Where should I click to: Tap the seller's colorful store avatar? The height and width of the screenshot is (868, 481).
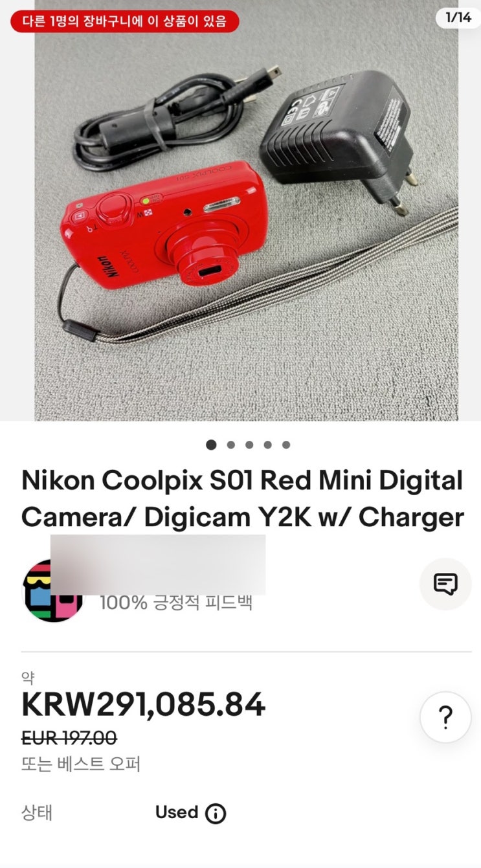pyautogui.click(x=53, y=590)
